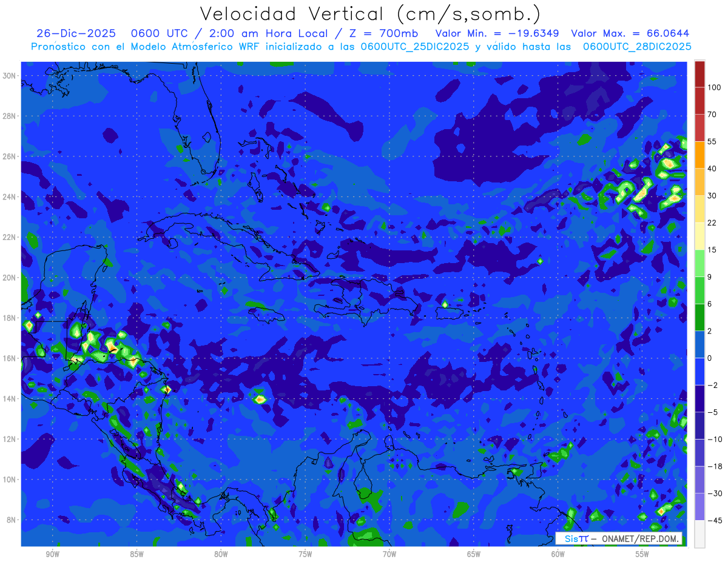Click the 75W longitude axis label
Viewport: 728px width, 562px height.
[305, 555]
